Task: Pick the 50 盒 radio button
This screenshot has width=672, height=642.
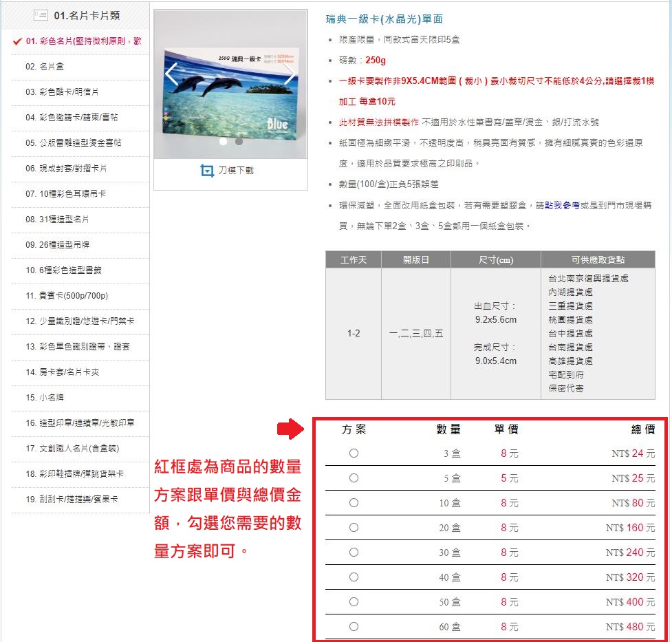Action: [354, 601]
